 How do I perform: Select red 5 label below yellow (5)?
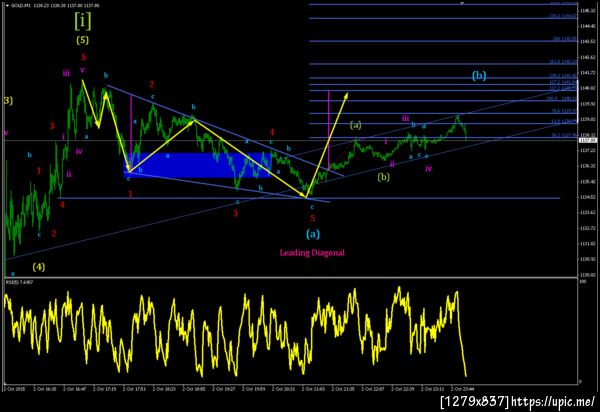[x=83, y=57]
